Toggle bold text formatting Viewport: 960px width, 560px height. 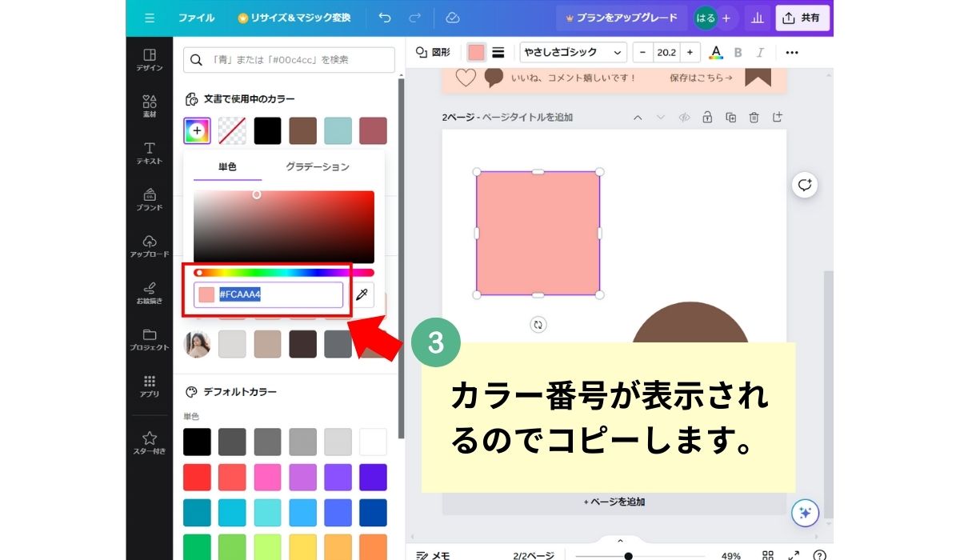738,53
